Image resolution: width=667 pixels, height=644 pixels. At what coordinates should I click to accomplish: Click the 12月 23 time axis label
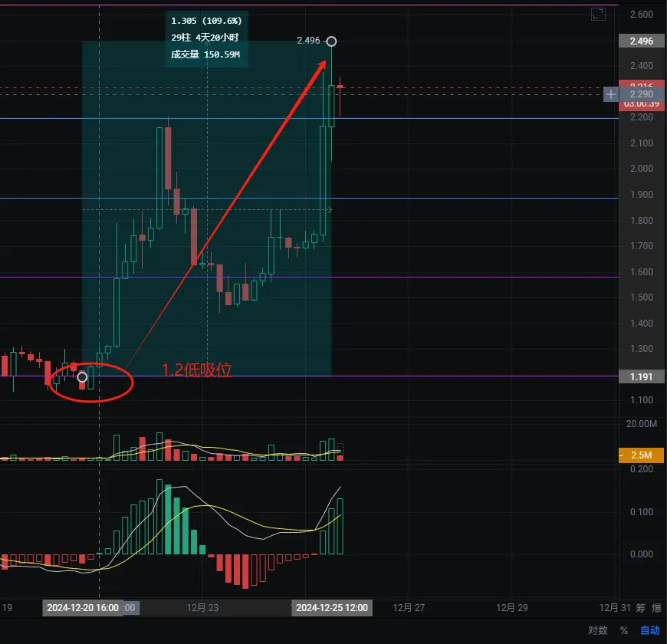click(x=202, y=607)
